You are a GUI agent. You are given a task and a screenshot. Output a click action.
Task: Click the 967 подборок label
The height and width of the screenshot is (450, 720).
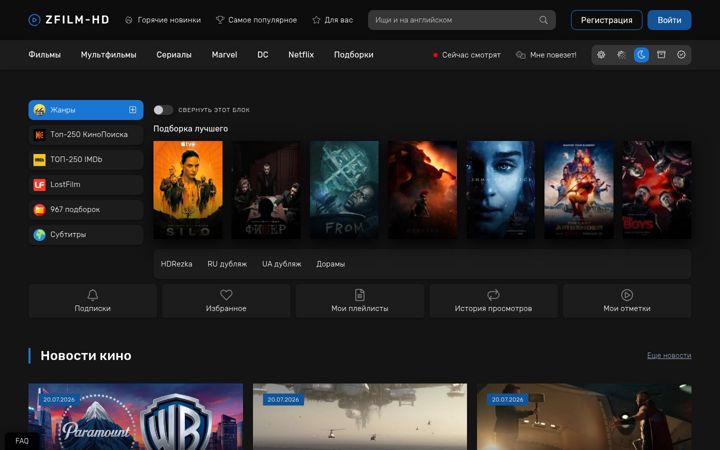(x=75, y=209)
